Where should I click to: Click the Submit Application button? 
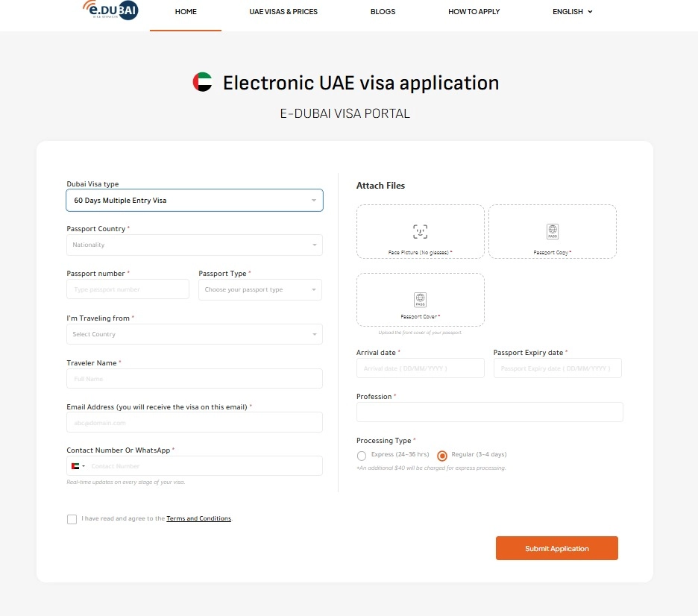pyautogui.click(x=556, y=548)
